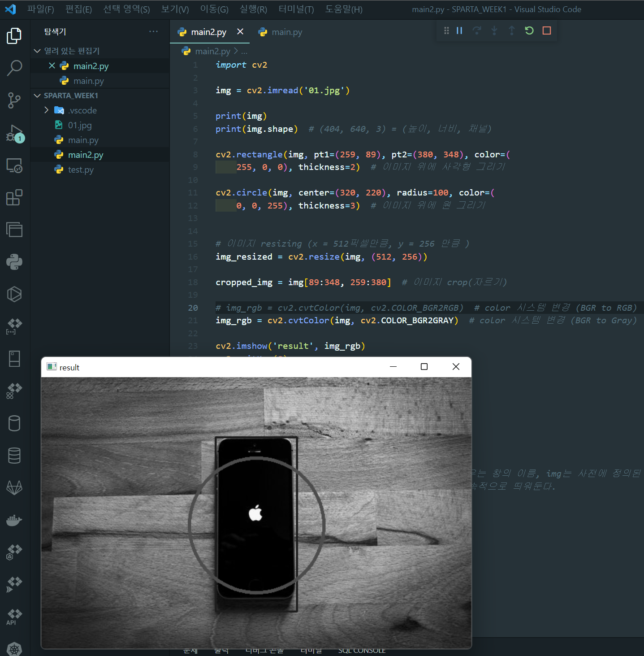Open the Kubernetes helm-wheel view
Image resolution: width=644 pixels, height=656 pixels.
point(14,649)
